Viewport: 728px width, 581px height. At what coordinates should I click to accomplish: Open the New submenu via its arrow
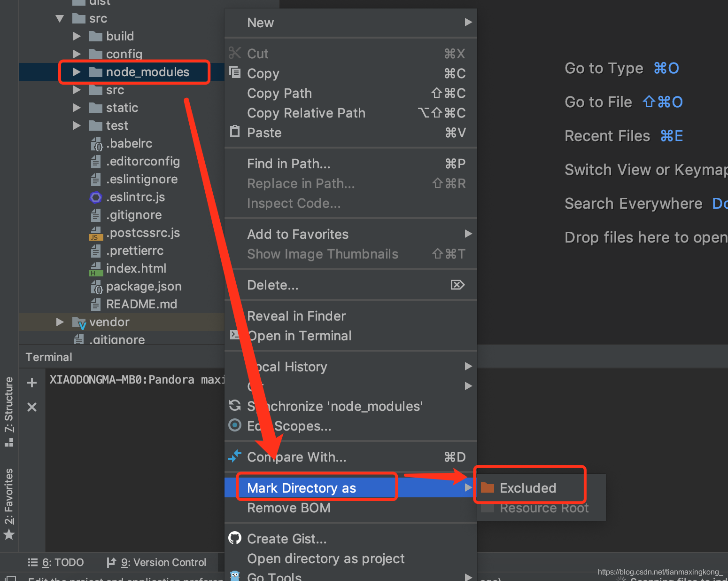point(467,22)
